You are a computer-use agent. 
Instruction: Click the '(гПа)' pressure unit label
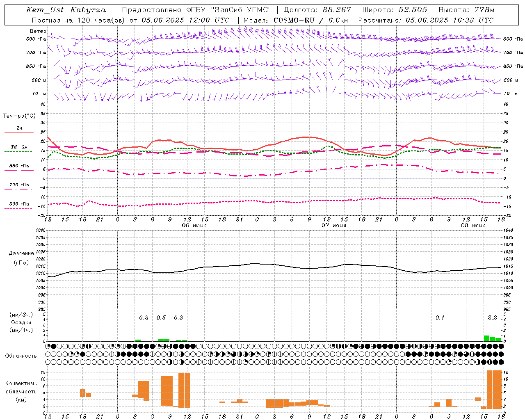click(x=21, y=262)
